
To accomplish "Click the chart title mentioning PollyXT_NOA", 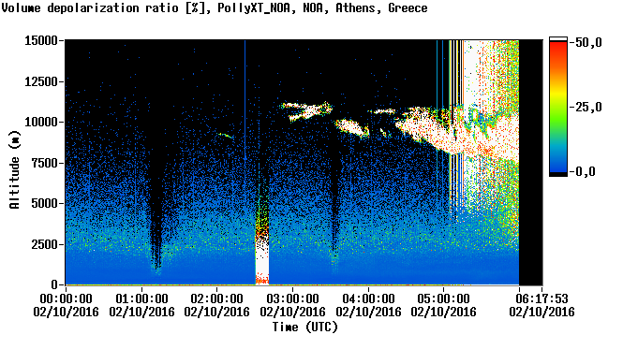I will click(x=215, y=7).
